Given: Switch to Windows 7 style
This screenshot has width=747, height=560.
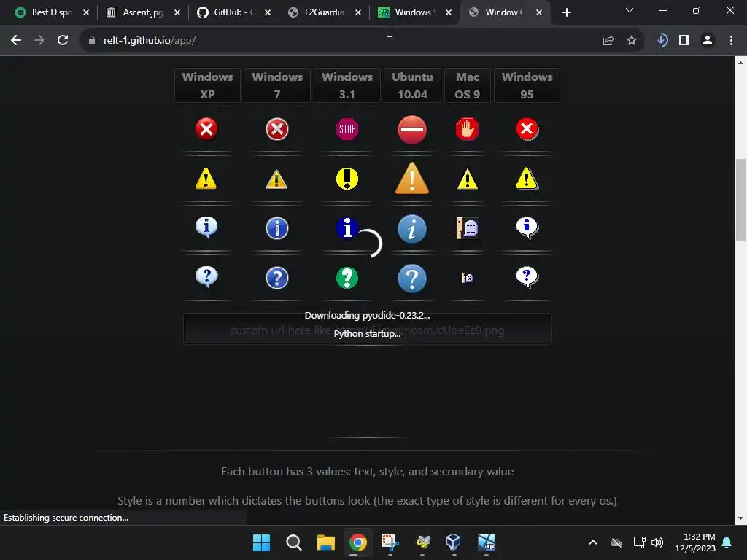Looking at the screenshot, I should click(276, 85).
